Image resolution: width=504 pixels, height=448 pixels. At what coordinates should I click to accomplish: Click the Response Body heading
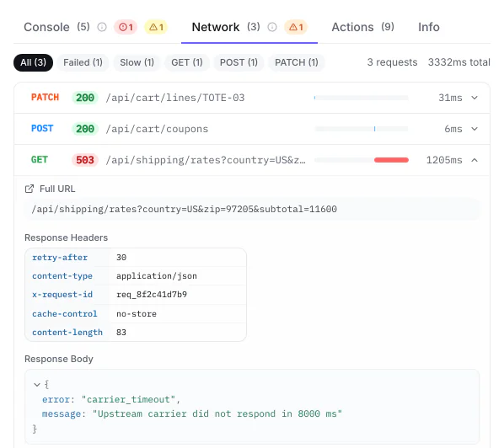(59, 359)
